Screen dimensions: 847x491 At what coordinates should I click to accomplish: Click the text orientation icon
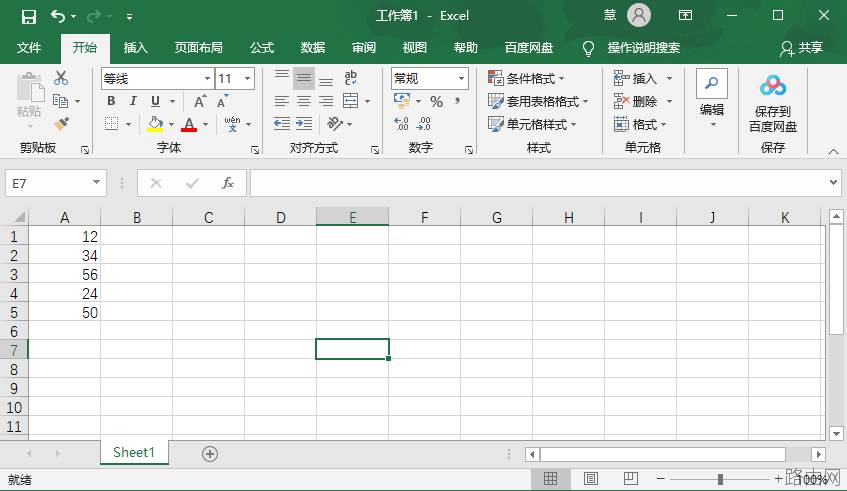click(334, 124)
